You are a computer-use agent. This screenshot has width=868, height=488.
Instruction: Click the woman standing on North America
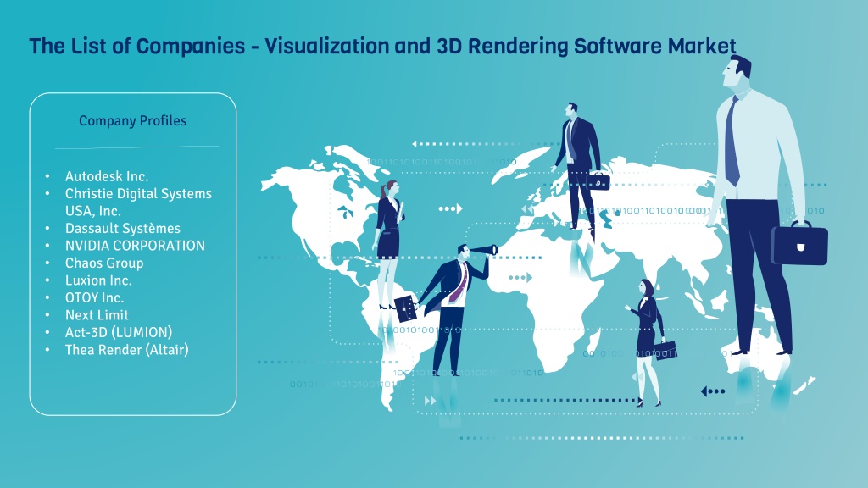388,243
